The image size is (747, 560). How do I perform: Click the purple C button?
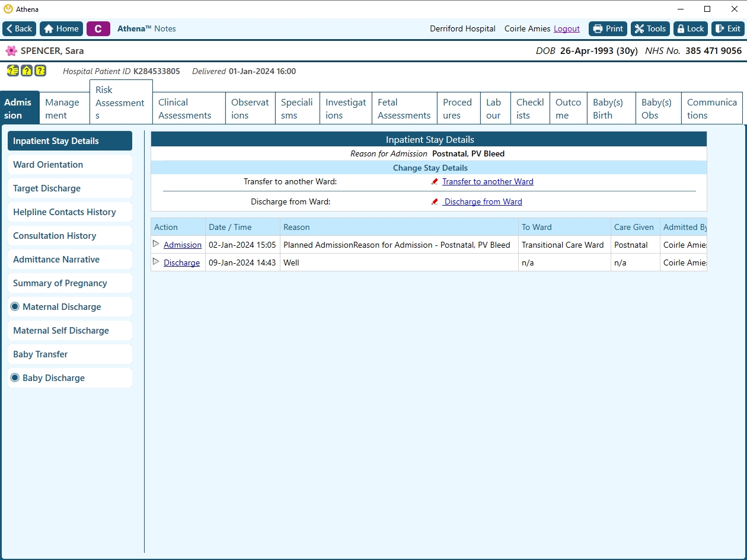98,28
